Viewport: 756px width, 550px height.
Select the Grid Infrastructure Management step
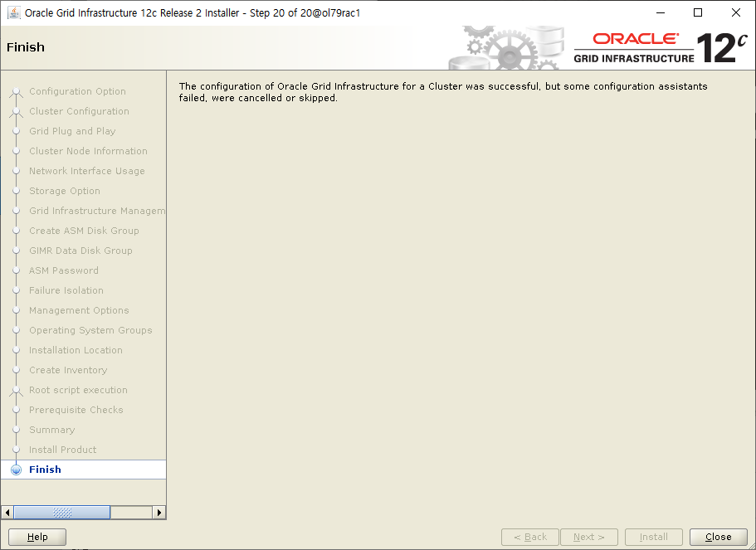click(x=97, y=211)
